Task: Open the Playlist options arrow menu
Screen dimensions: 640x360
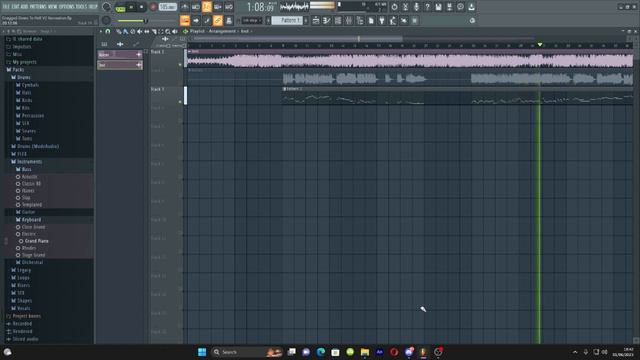Action: point(101,31)
